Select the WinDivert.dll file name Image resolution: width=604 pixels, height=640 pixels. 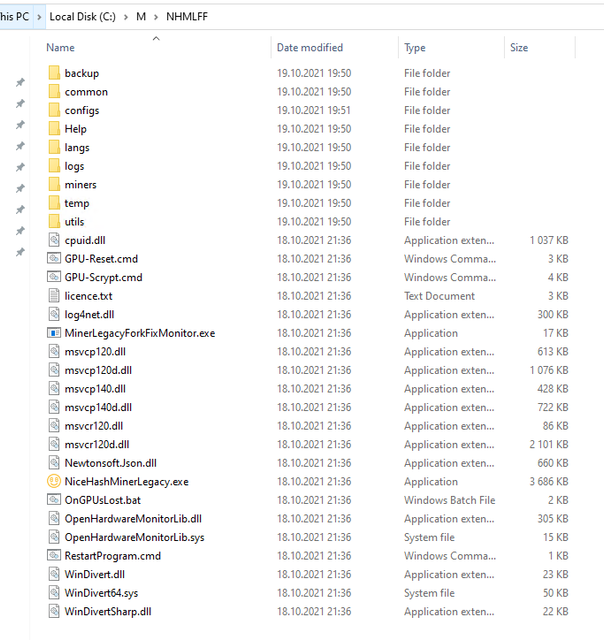(95, 574)
